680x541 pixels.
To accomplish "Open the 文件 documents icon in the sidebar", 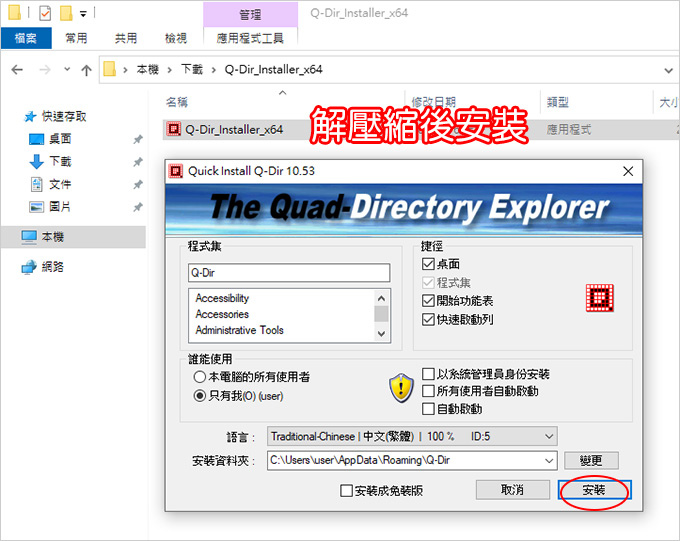I will [x=37, y=184].
